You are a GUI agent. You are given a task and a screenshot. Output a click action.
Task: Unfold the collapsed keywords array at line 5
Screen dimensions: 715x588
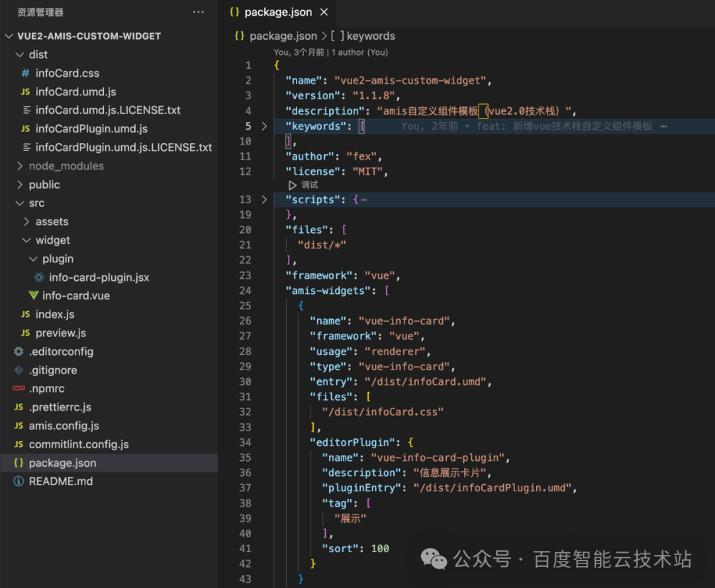pos(264,126)
